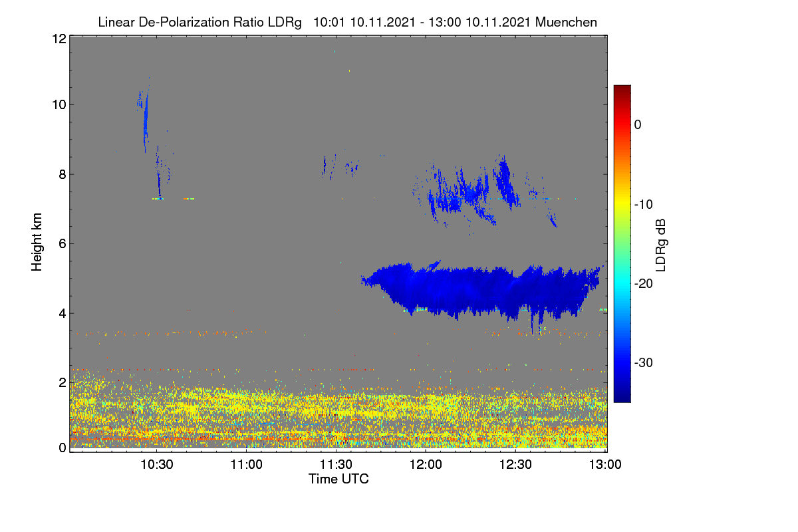Pick the dark red top of the colorbar

(x=622, y=90)
